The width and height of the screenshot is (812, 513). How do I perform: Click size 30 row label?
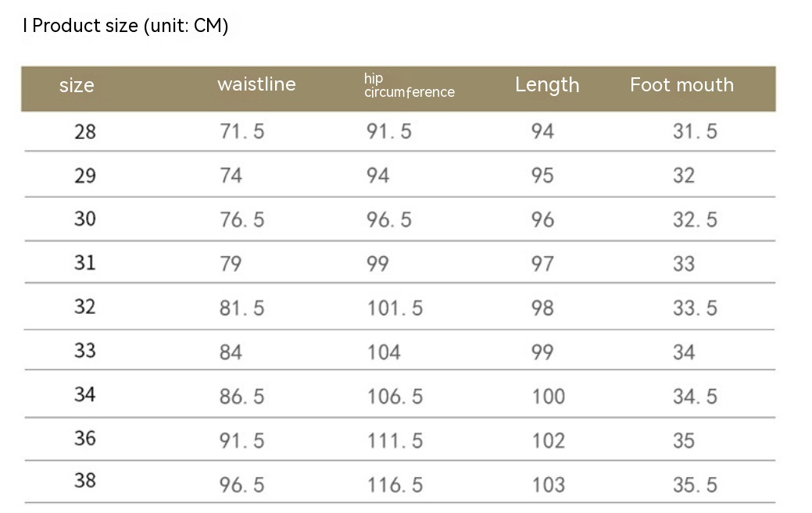pyautogui.click(x=85, y=219)
